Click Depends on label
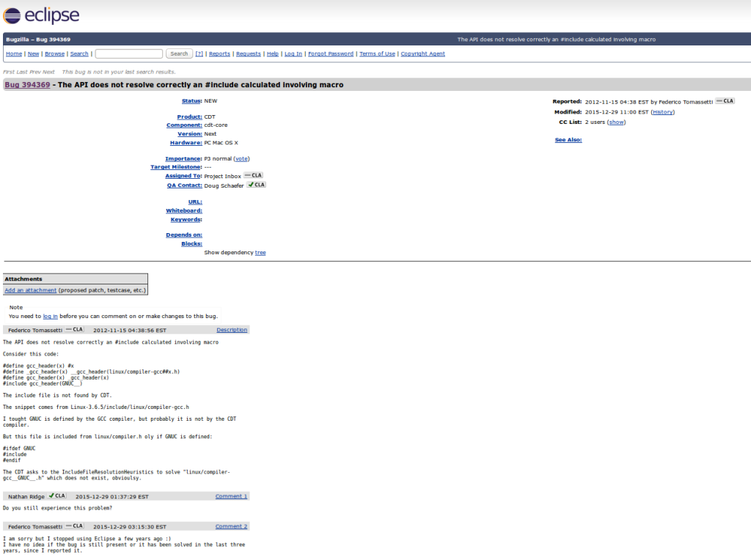The height and width of the screenshot is (560, 751). [184, 235]
